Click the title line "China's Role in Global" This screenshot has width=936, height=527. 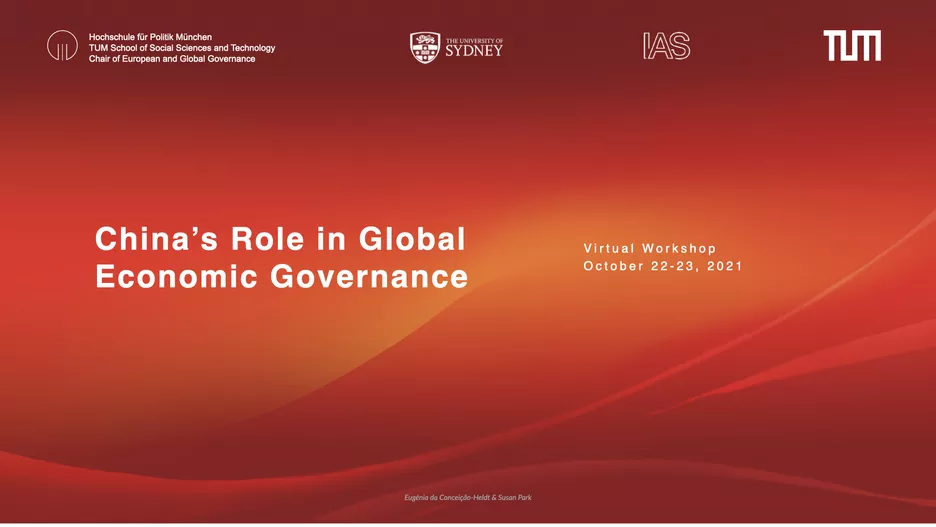point(280,240)
